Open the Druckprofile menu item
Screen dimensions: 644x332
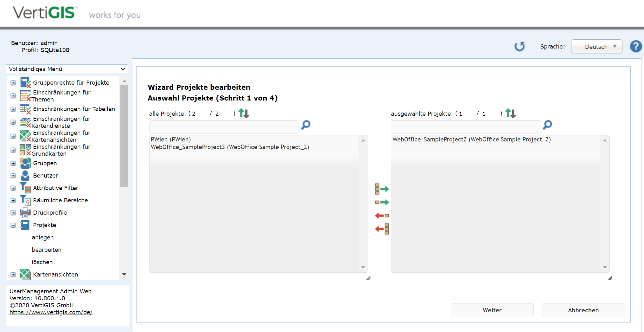50,213
